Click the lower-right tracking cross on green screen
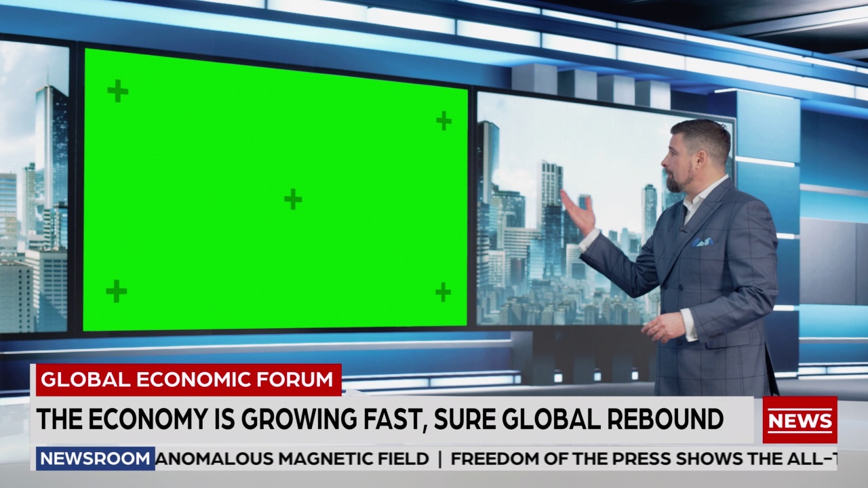 [x=443, y=292]
